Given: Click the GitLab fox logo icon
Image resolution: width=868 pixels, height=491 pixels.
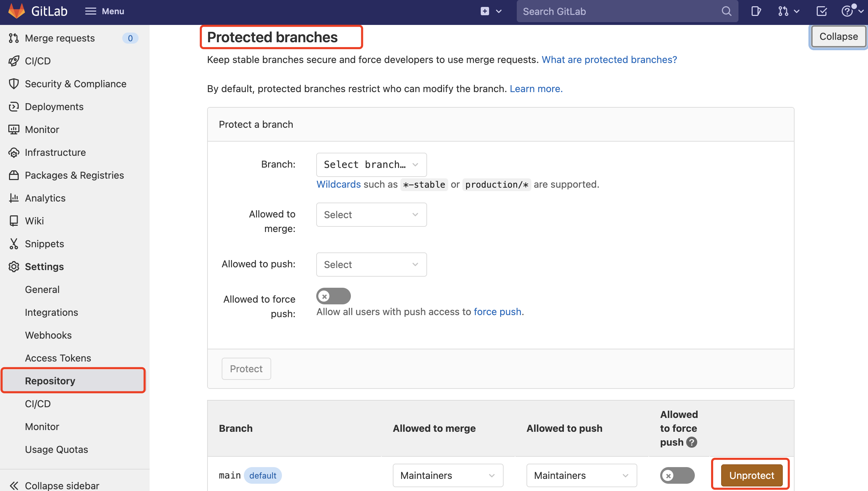Looking at the screenshot, I should point(16,11).
